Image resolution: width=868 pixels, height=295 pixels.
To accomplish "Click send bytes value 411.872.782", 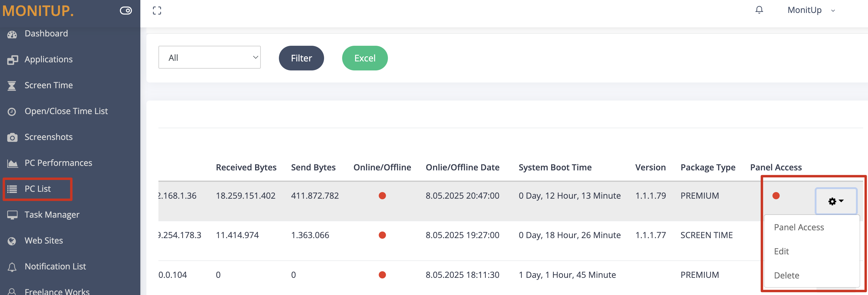I will pos(315,196).
